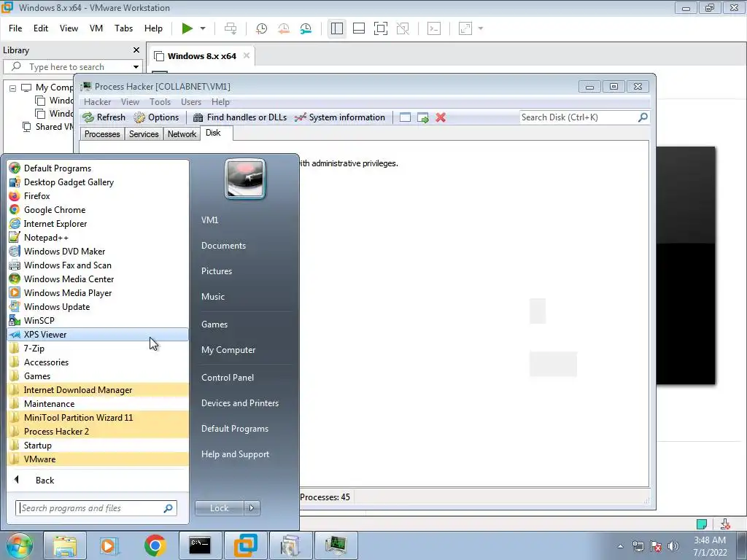
Task: Open Help and Support link
Action: click(x=235, y=454)
